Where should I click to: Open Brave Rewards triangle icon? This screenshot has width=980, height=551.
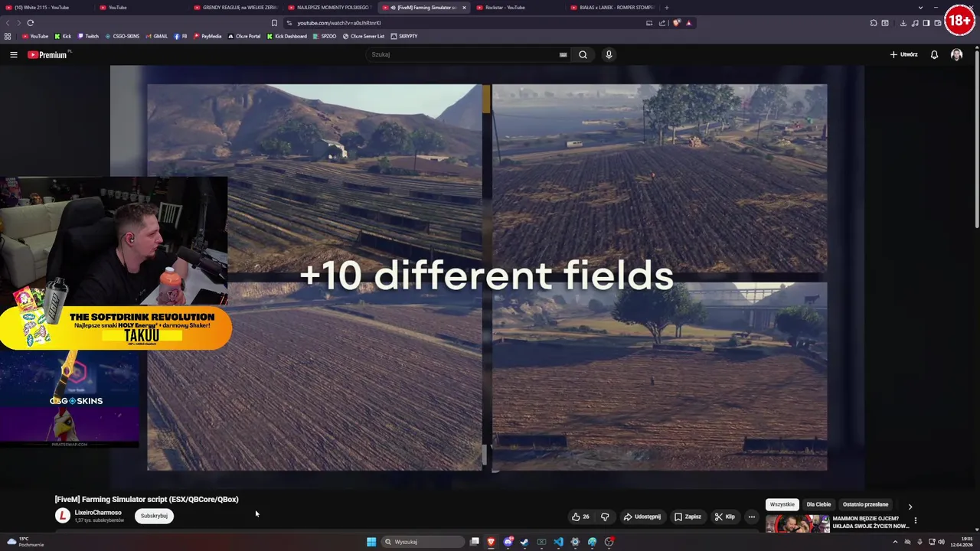(x=688, y=23)
